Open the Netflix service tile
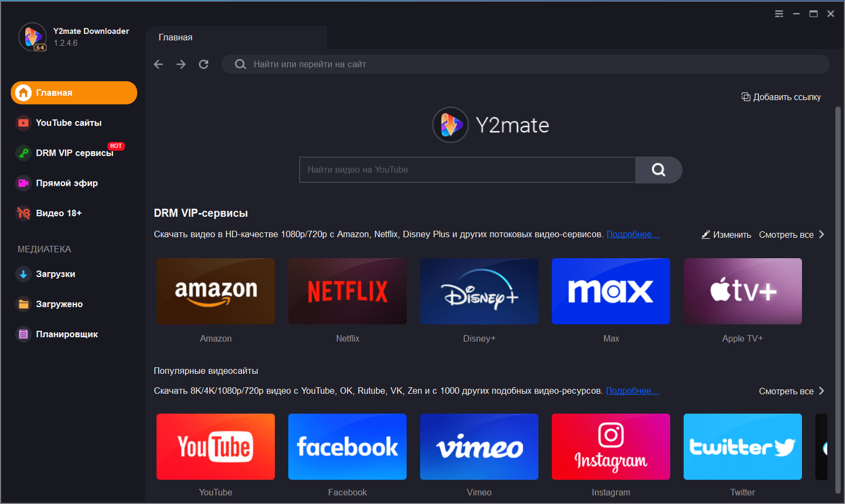 pyautogui.click(x=347, y=292)
